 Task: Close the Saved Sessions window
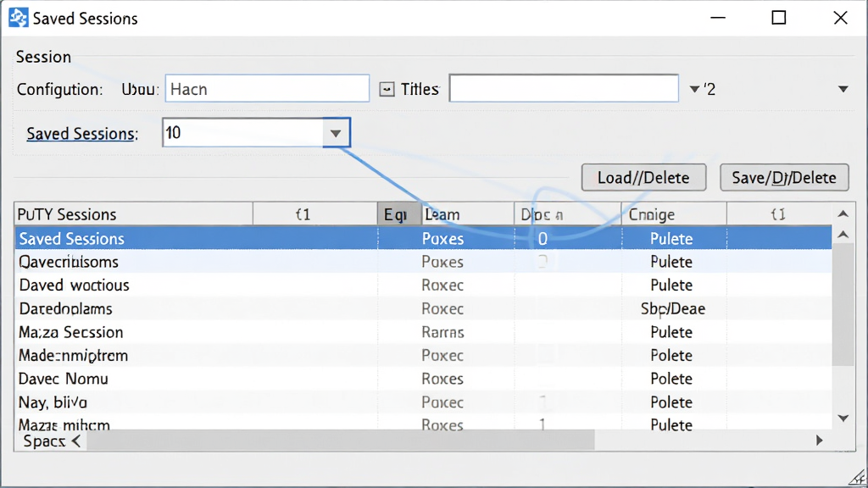tap(840, 18)
